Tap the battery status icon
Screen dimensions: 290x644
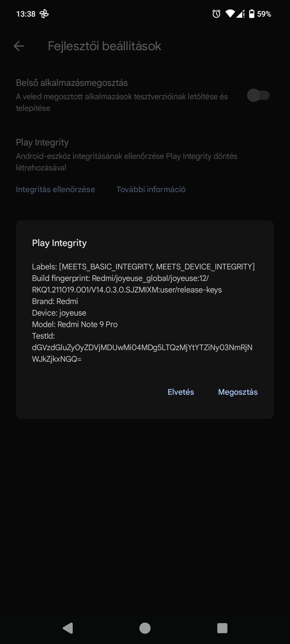pyautogui.click(x=252, y=14)
